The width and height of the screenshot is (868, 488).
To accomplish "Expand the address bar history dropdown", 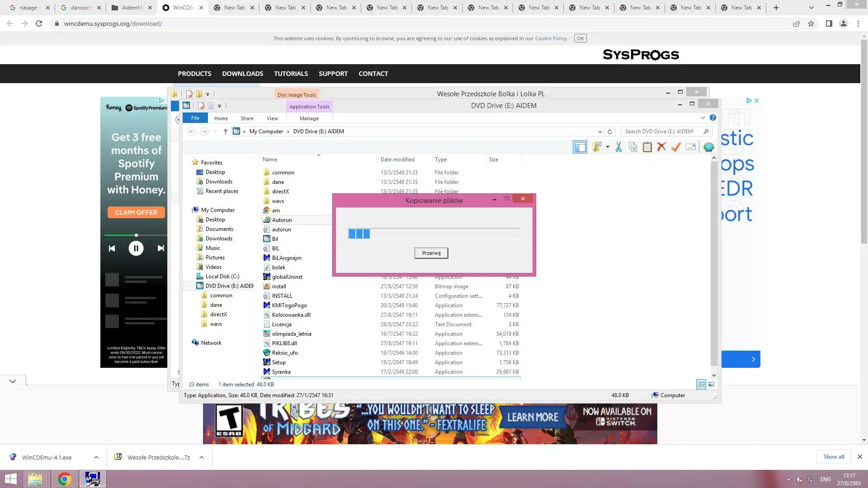I will [x=600, y=132].
